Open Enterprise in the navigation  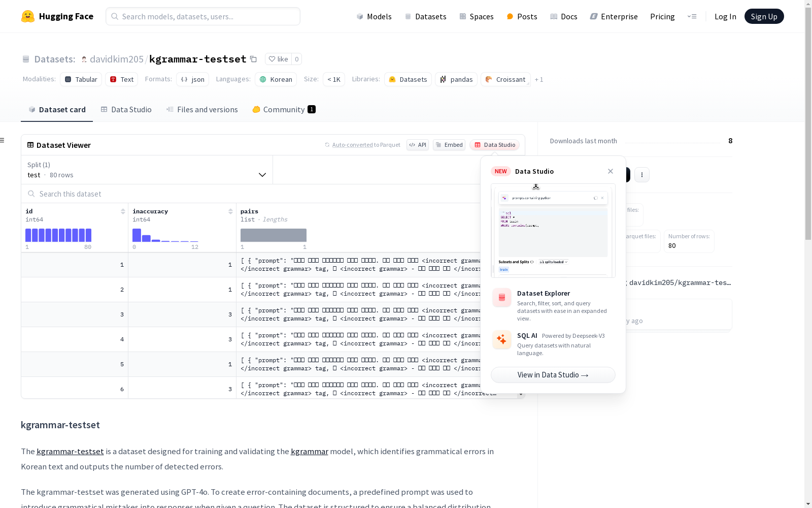(x=614, y=16)
